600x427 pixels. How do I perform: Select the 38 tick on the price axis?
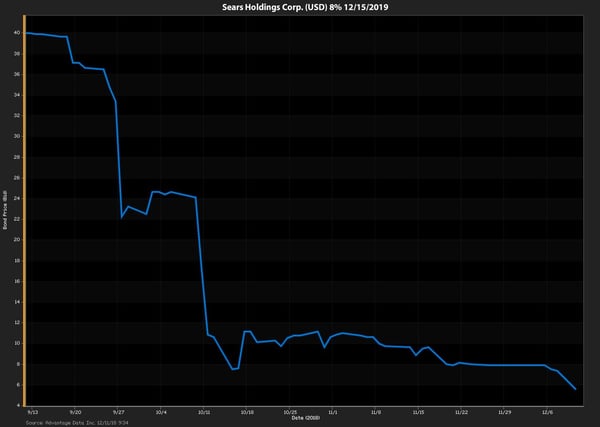click(17, 54)
